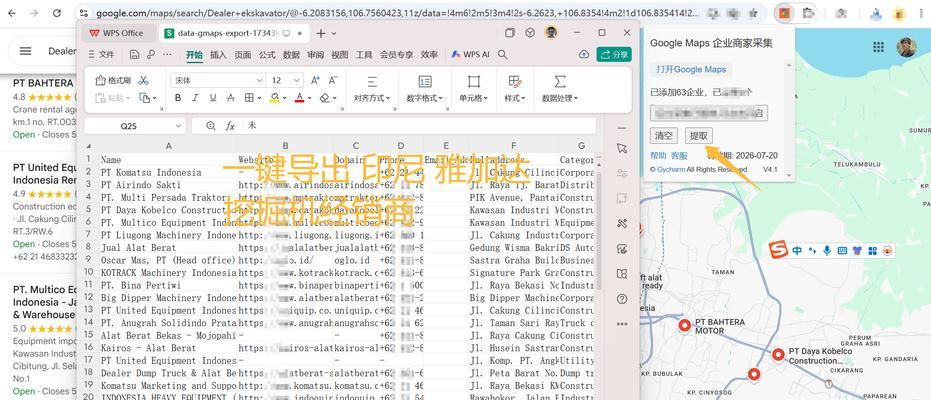931x400 pixels.
Task: Click the Google apps grid icon on Maps
Action: click(878, 47)
